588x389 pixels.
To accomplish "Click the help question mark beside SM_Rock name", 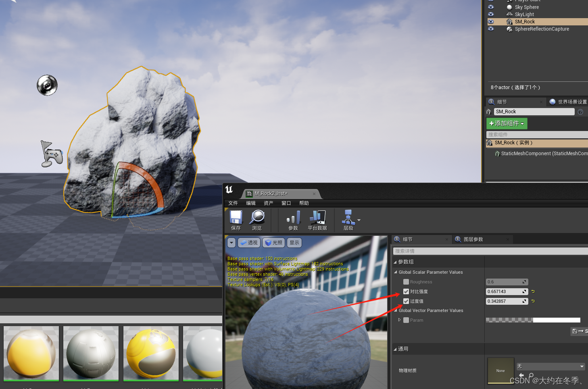I will point(580,112).
